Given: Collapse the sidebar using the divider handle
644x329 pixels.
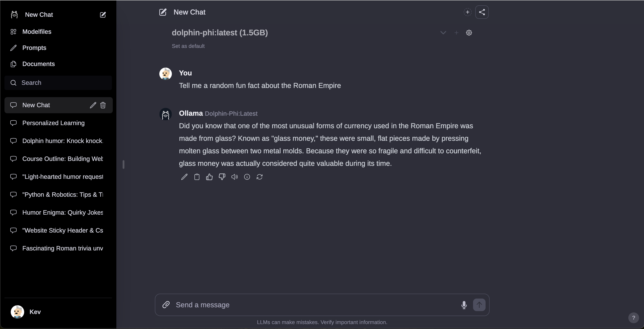Looking at the screenshot, I should coord(124,164).
